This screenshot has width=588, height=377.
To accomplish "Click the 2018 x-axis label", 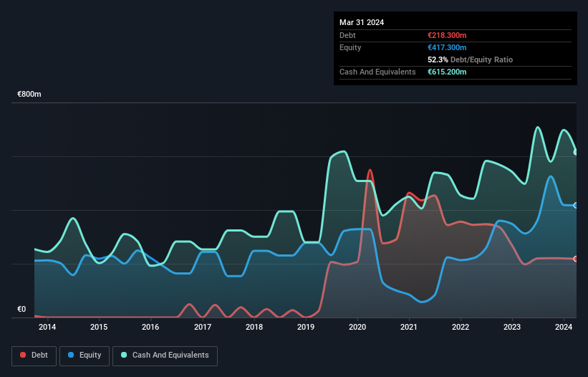I will click(x=254, y=327).
